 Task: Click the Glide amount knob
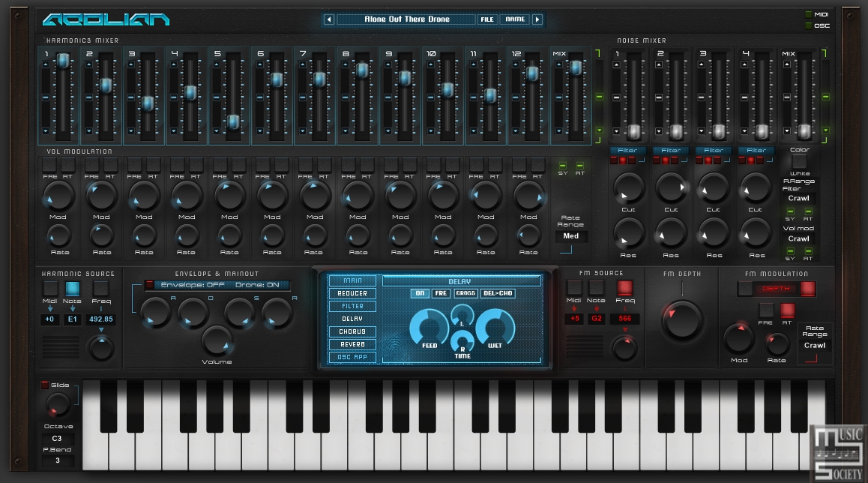(58, 406)
